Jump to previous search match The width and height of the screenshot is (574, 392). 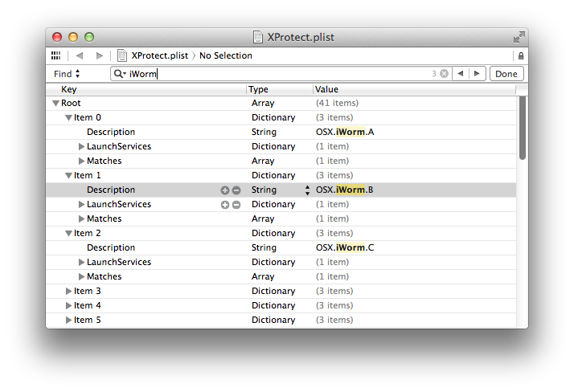click(x=461, y=74)
